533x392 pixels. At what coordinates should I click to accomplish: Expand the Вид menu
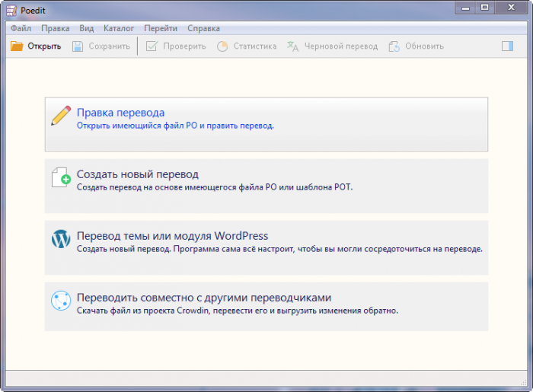tap(87, 28)
